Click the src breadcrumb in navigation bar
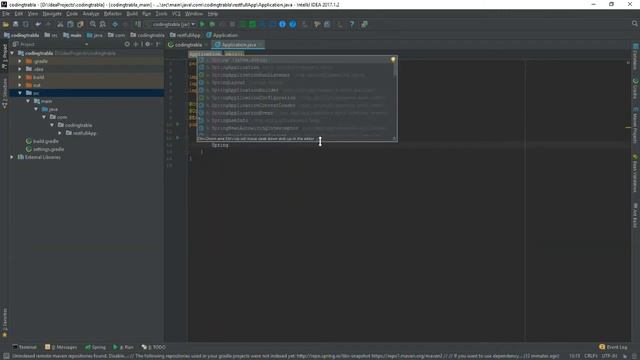This screenshot has height=360, width=640. point(51,36)
